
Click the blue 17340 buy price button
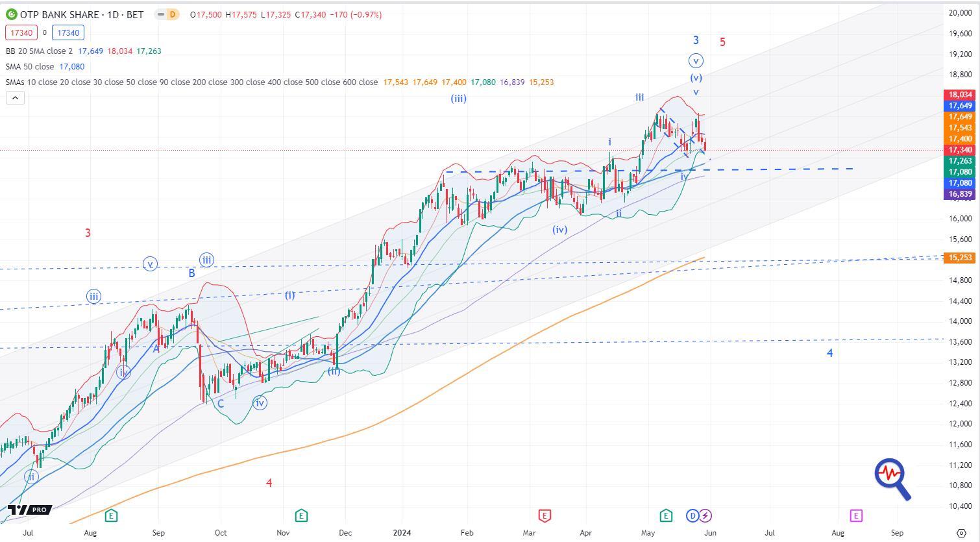68,32
